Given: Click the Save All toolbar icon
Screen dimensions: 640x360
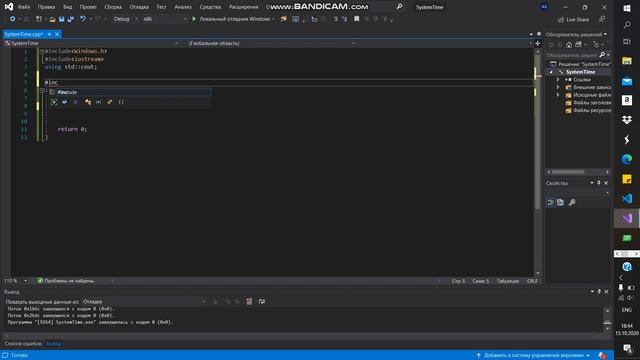Looking at the screenshot, I should [x=71, y=19].
